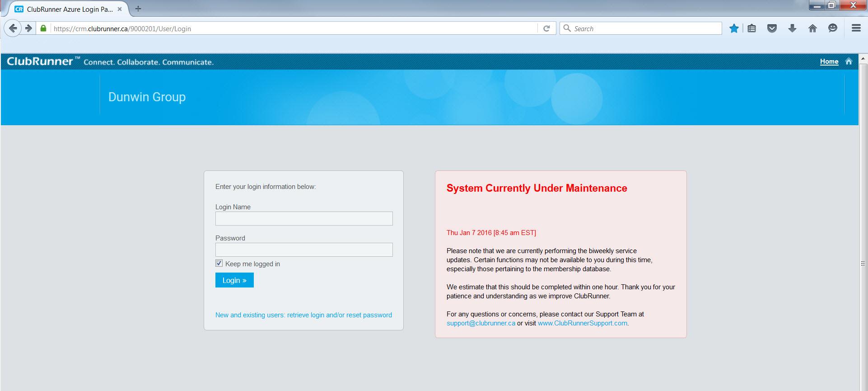The width and height of the screenshot is (868, 391).
Task: Open the bookmarks list icon
Action: point(751,28)
